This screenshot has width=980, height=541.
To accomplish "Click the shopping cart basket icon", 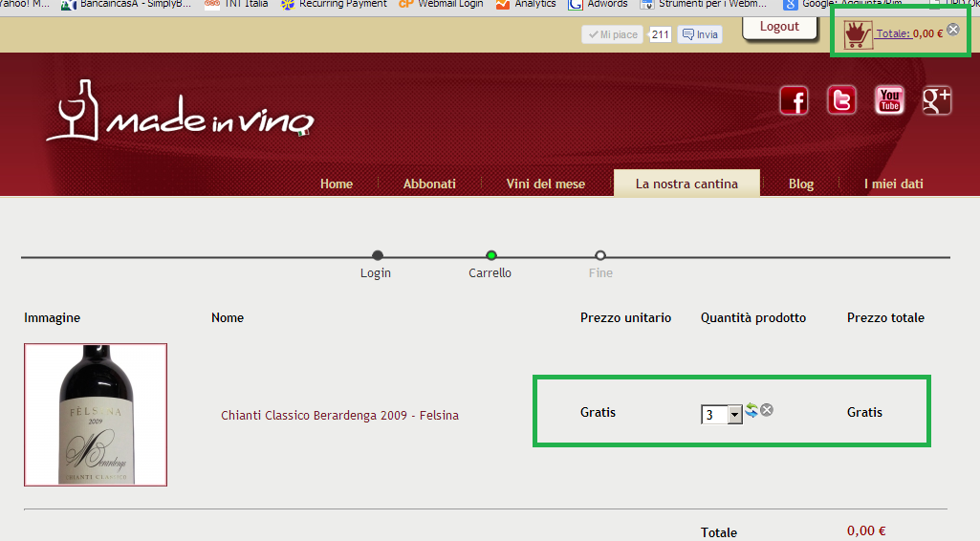I will pyautogui.click(x=858, y=34).
